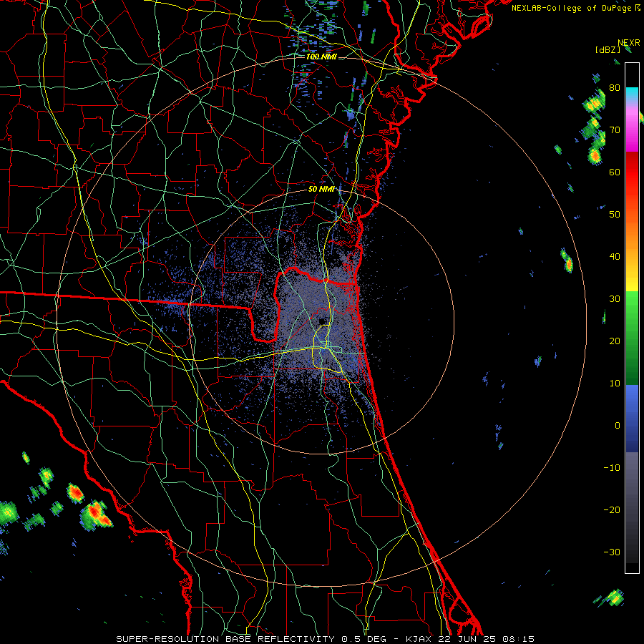Image resolution: width=644 pixels, height=644 pixels.
Task: Click the NEXR label above the color bar
Action: pyautogui.click(x=628, y=43)
